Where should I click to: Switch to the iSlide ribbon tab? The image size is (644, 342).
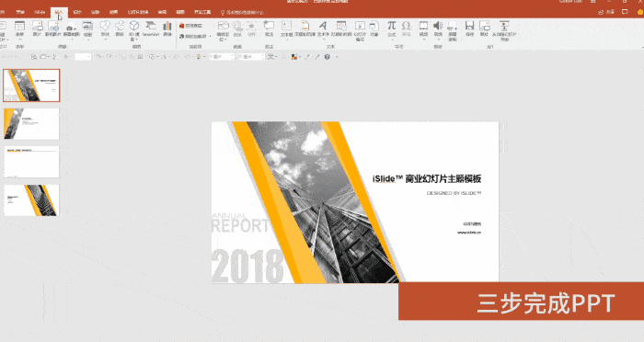[x=40, y=12]
